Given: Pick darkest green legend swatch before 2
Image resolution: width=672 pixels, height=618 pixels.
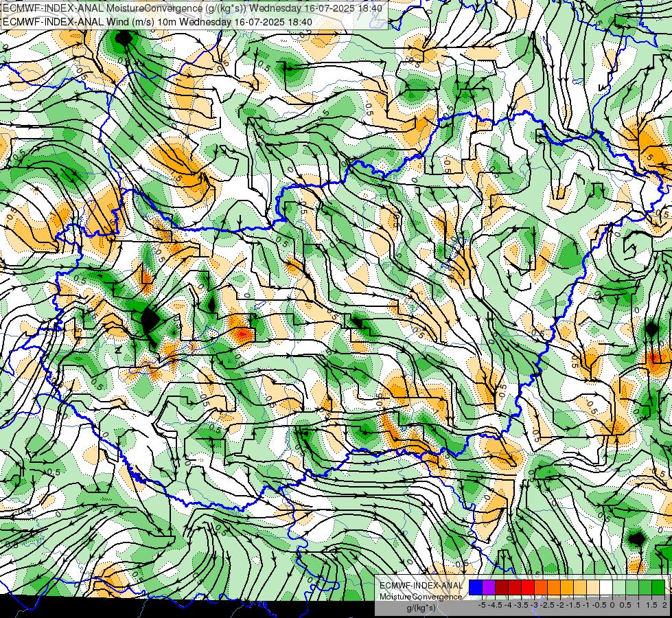Looking at the screenshot, I should 658,587.
